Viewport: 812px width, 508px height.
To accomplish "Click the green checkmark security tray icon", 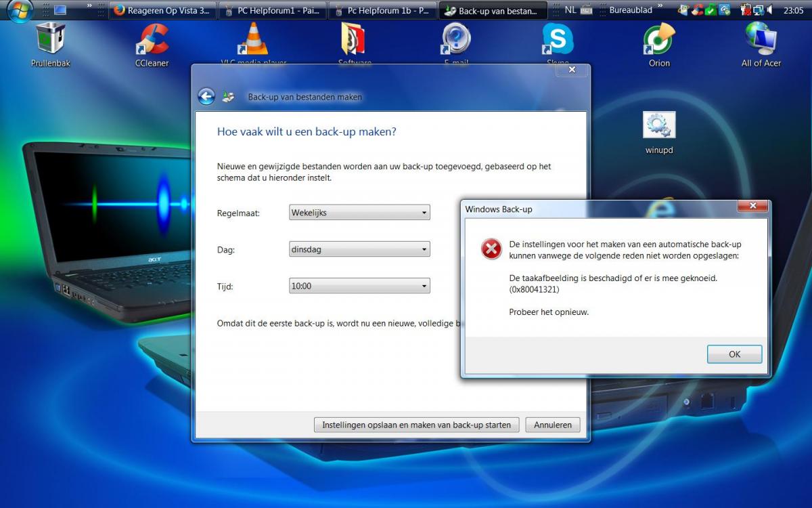I will 710,10.
